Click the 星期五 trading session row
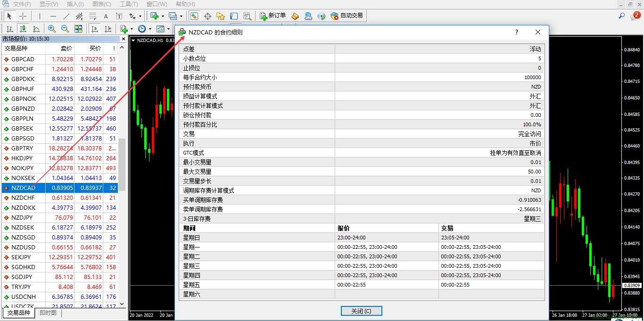This screenshot has height=321, width=644. 362,285
